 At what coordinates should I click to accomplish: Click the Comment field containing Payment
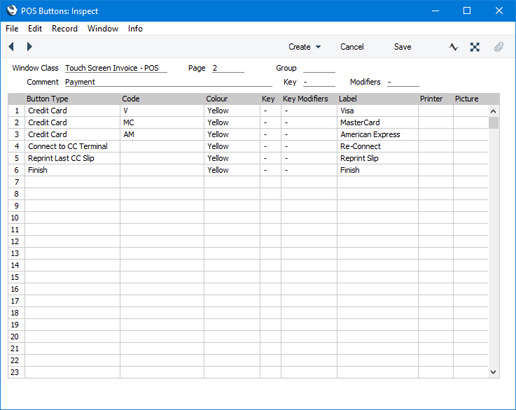168,82
